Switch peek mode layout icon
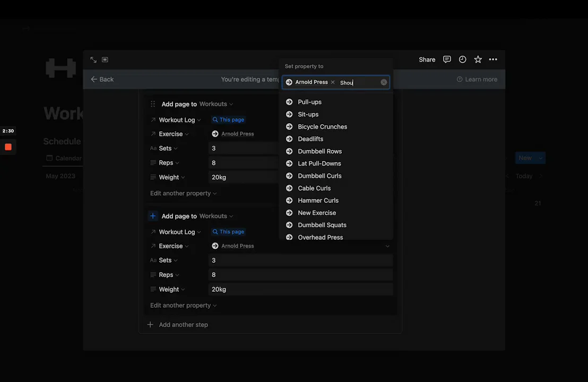This screenshot has height=382, width=588. click(105, 59)
